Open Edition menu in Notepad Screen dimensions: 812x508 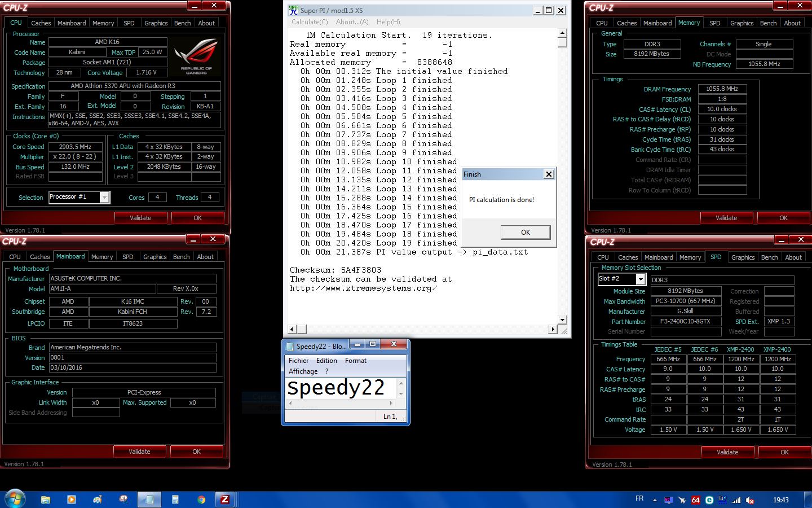point(326,361)
